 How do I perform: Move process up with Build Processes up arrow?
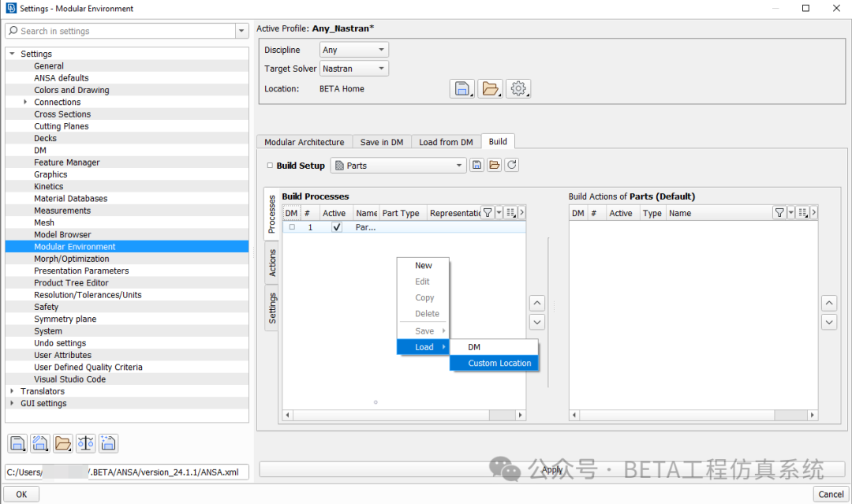[537, 303]
